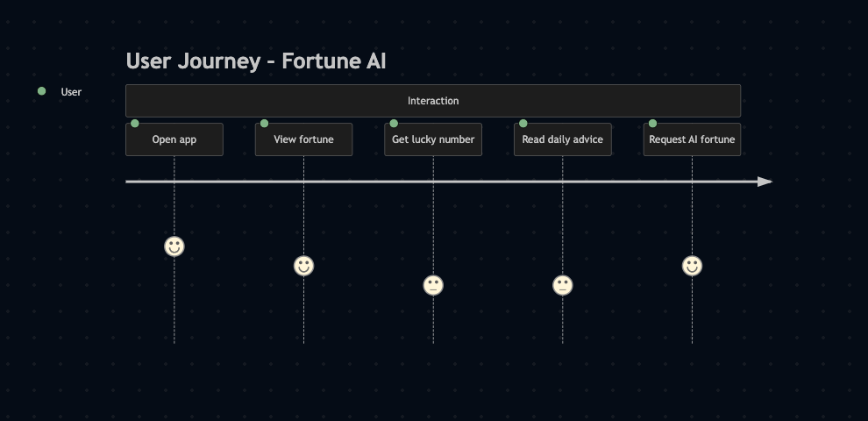Click the green actor dot on Open app

[135, 123]
